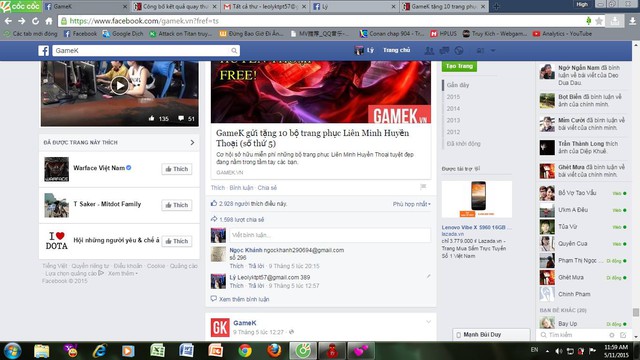Expand the 'Đã được trang này thích' chevron
The height and width of the screenshot is (360, 640).
(x=192, y=142)
